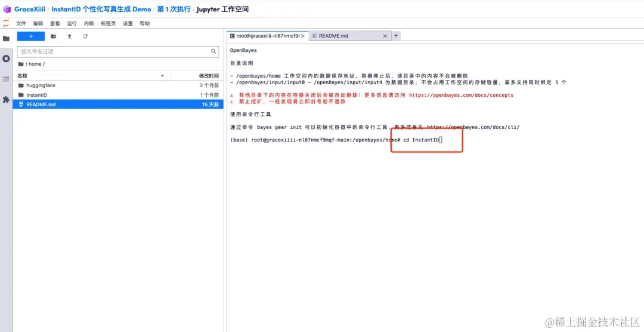Click the home breadcrumb path text
Screen dimensions: 644x332
pos(35,64)
